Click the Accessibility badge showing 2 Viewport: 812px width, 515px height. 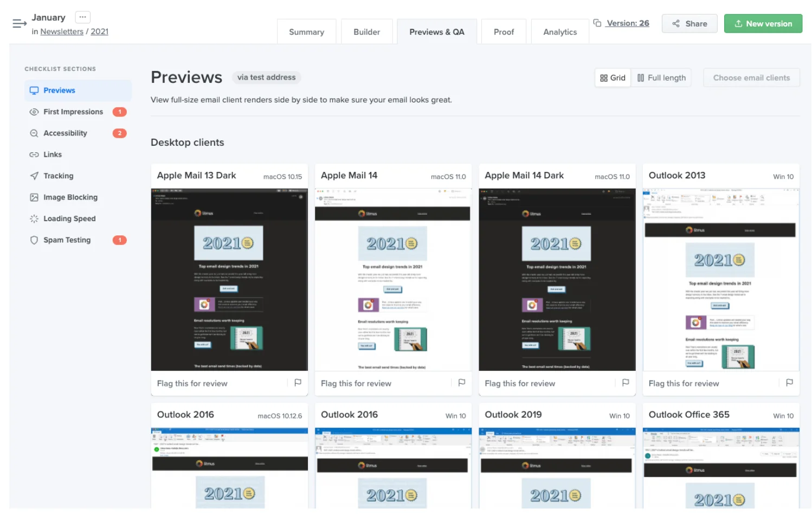[x=120, y=133]
